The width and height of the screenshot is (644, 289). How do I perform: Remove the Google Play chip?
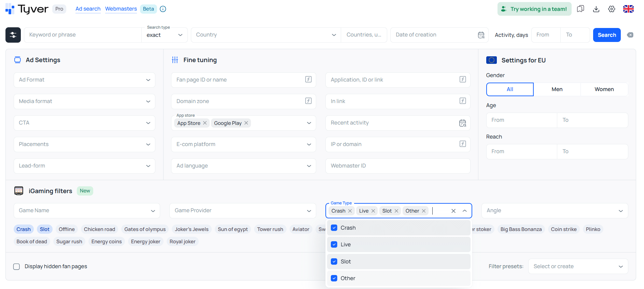coord(246,123)
